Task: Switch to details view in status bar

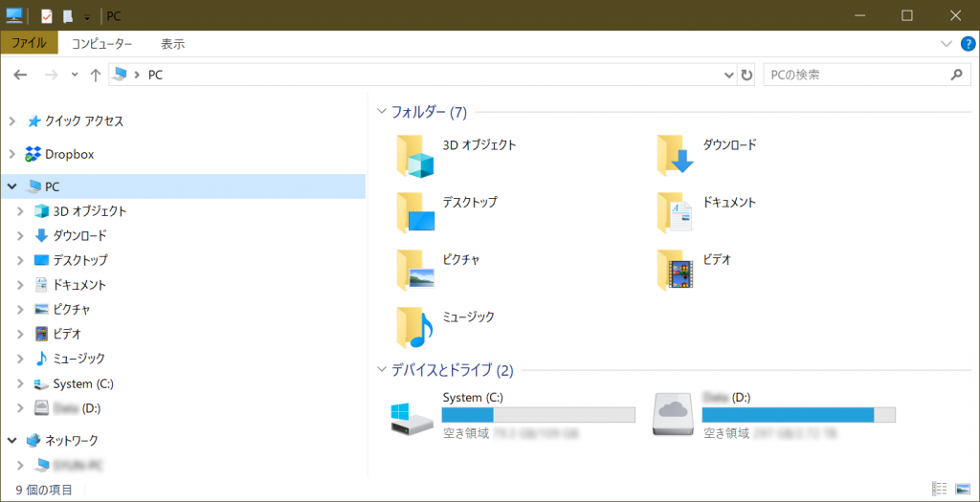Action: (940, 489)
